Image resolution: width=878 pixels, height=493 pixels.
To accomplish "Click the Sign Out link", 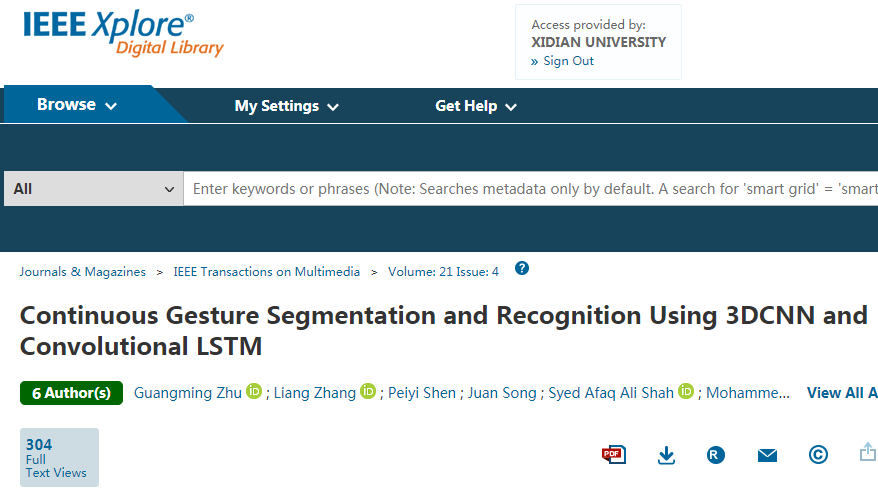I will point(568,61).
